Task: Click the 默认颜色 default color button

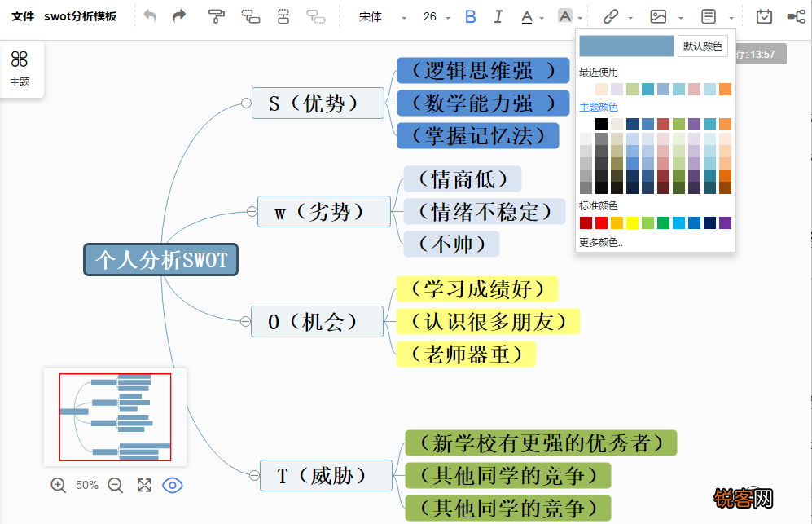Action: pos(702,46)
